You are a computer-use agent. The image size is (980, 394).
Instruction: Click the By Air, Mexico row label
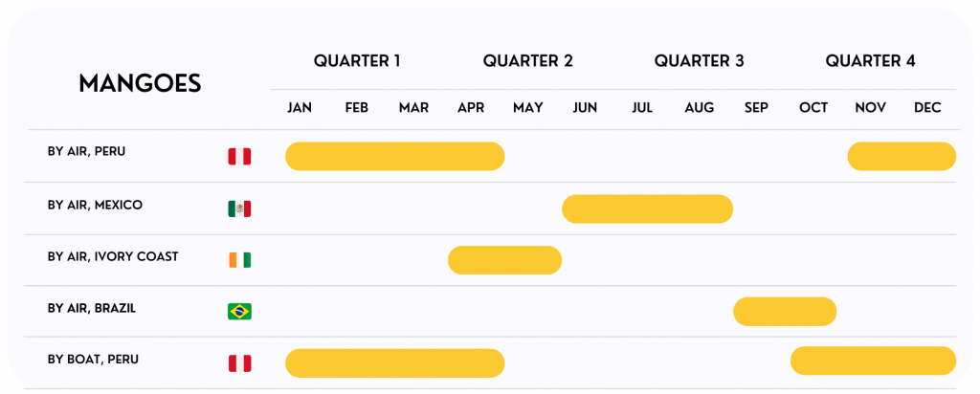pos(95,205)
